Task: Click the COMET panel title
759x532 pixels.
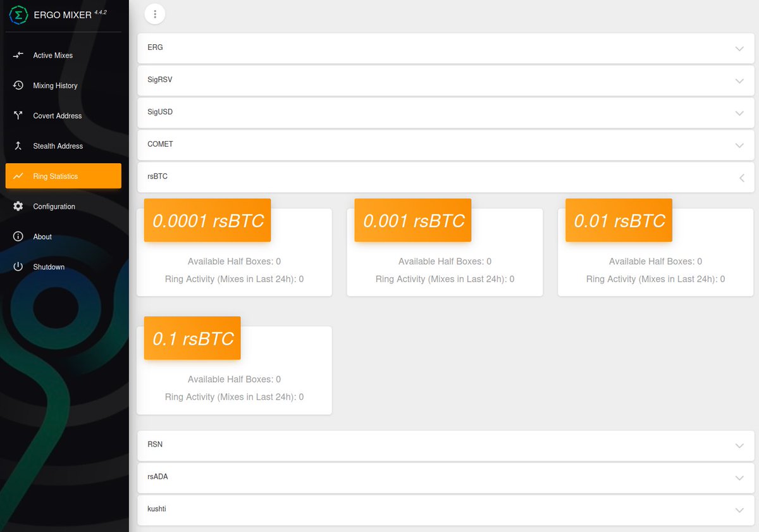Action: 160,144
